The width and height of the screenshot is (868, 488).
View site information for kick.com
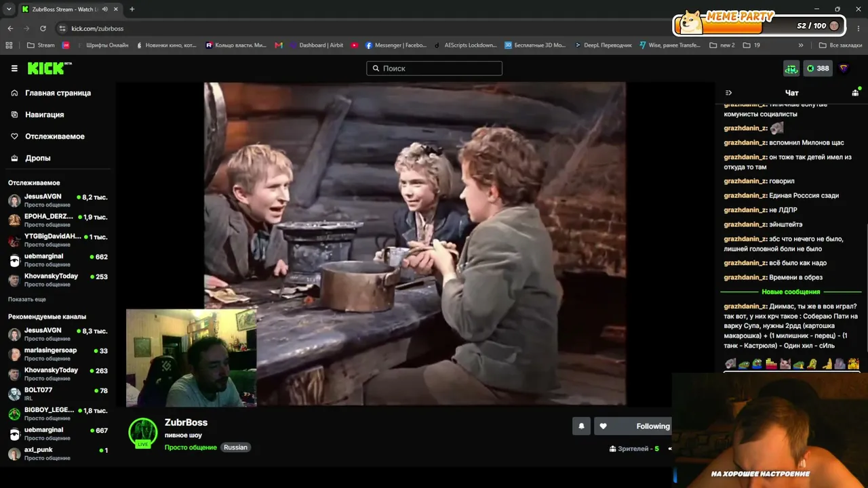click(x=62, y=28)
